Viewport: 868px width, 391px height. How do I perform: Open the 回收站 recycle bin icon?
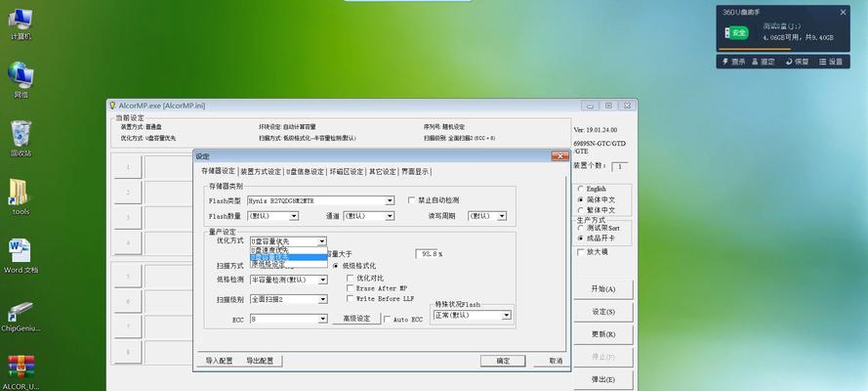point(21,139)
